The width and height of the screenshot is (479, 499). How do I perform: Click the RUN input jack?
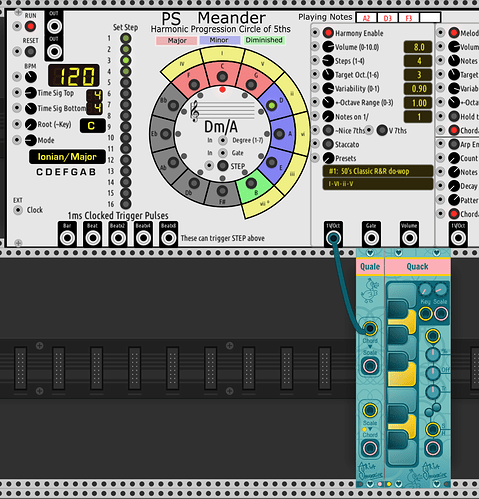(x=17, y=26)
